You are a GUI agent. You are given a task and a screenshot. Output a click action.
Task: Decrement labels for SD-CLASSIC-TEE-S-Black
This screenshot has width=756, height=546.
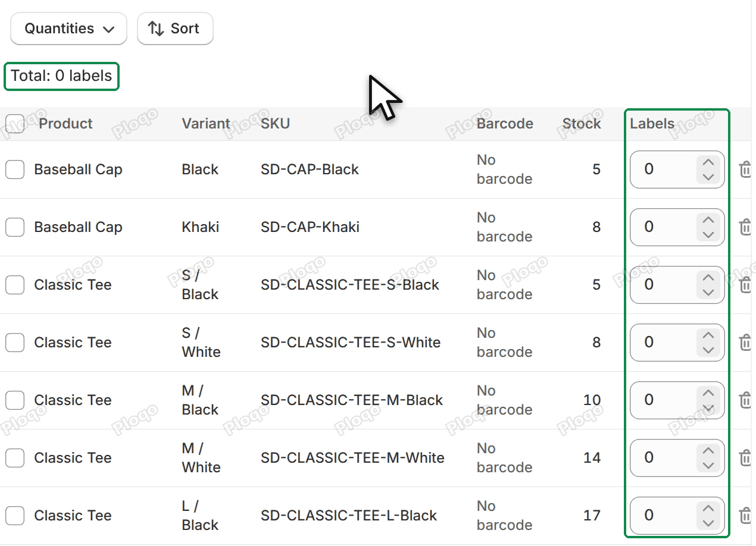point(708,292)
